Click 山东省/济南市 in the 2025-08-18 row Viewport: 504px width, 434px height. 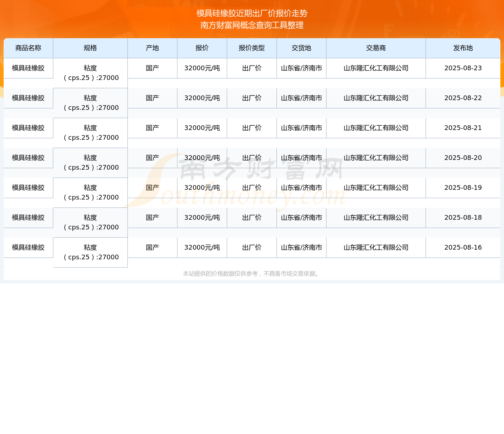click(302, 218)
